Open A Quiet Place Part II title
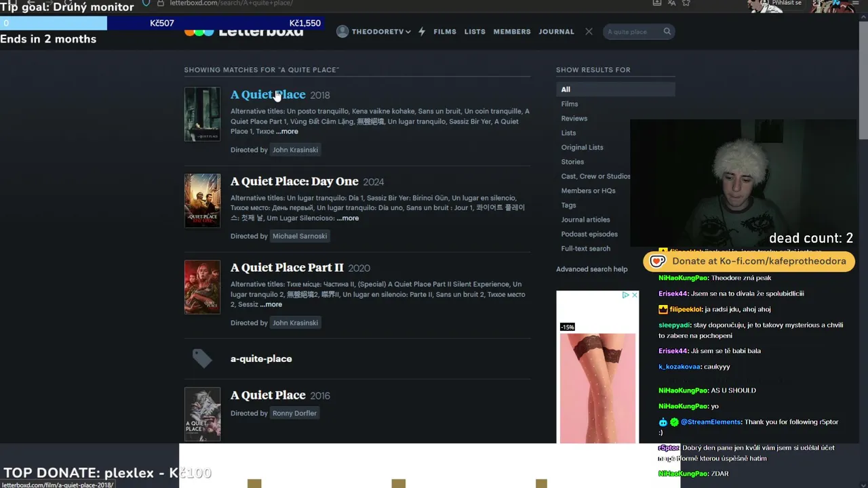This screenshot has width=868, height=488. click(287, 268)
